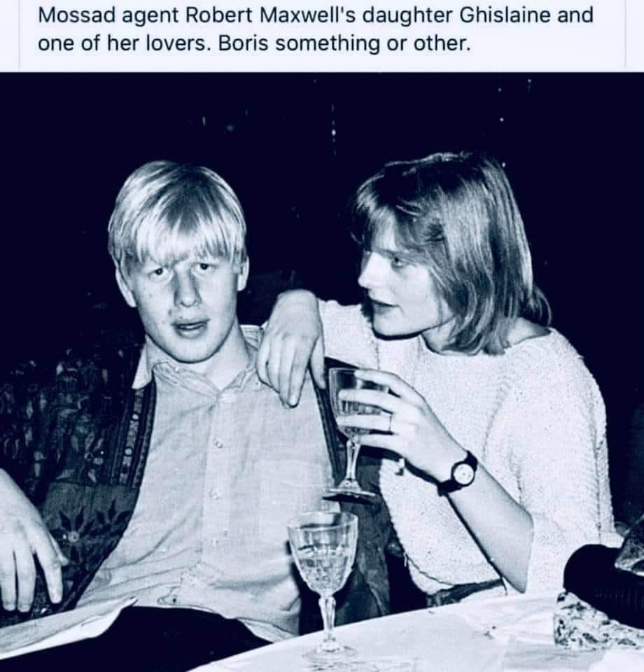Click the word "lovers" in the caption
This screenshot has width=644, height=672.
[x=175, y=43]
